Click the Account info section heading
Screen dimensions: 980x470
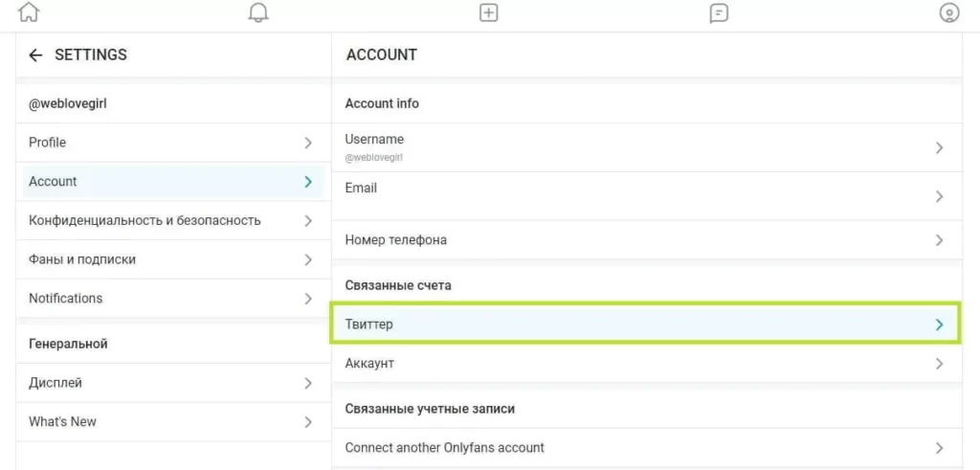[x=382, y=103]
